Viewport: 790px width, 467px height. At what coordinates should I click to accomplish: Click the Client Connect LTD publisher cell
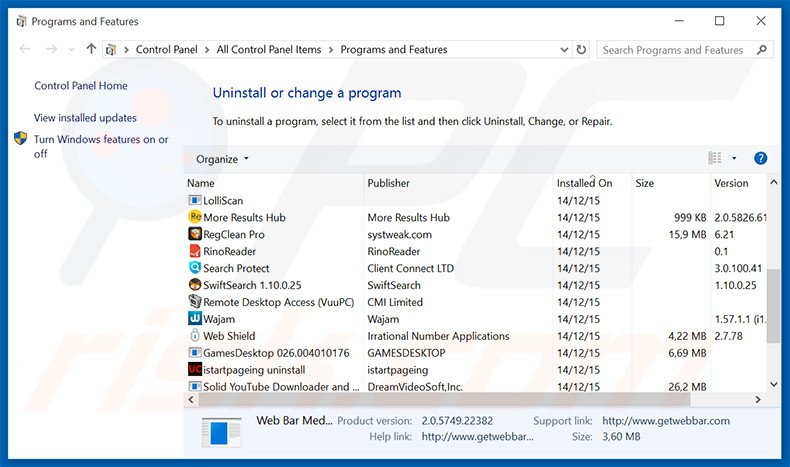(411, 268)
